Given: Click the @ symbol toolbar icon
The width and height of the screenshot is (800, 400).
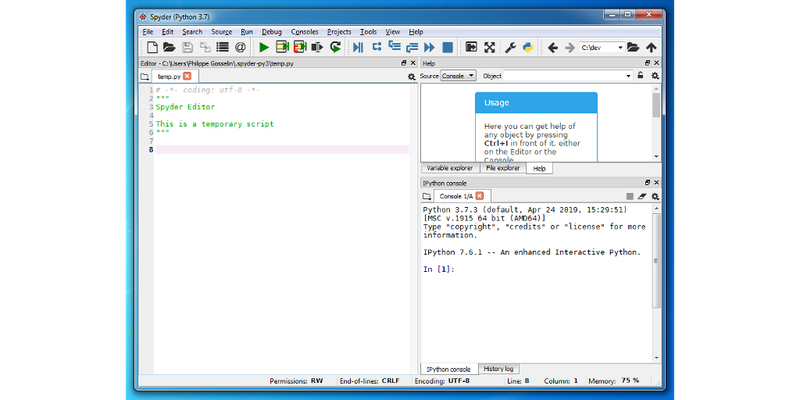Looking at the screenshot, I should click(240, 47).
